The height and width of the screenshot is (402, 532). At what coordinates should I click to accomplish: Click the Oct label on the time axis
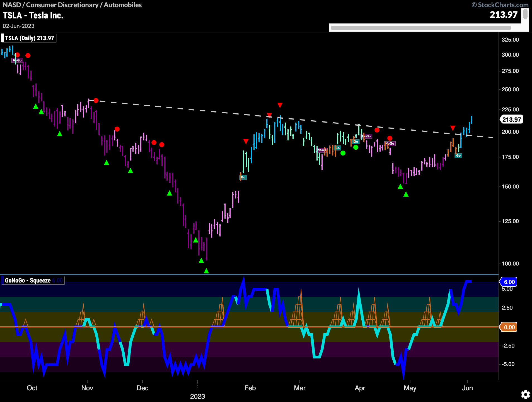click(x=32, y=388)
